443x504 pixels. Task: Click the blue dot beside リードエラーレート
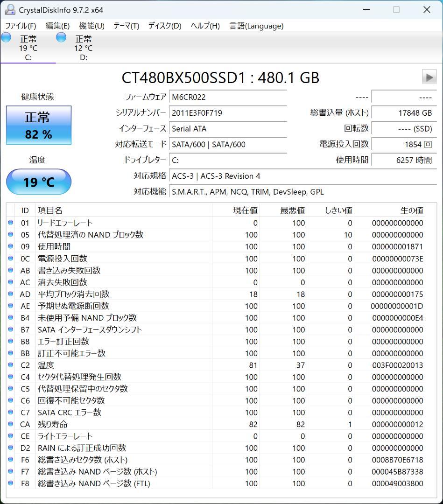click(10, 223)
